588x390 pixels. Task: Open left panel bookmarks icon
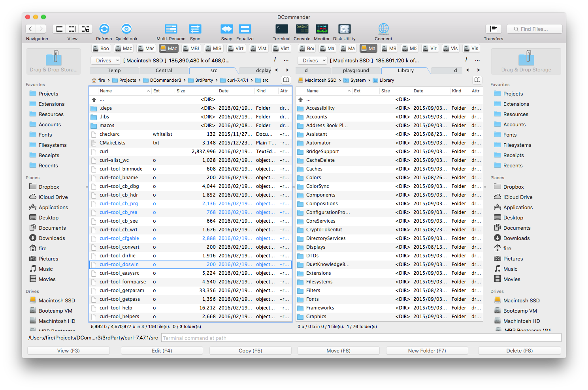click(x=286, y=80)
